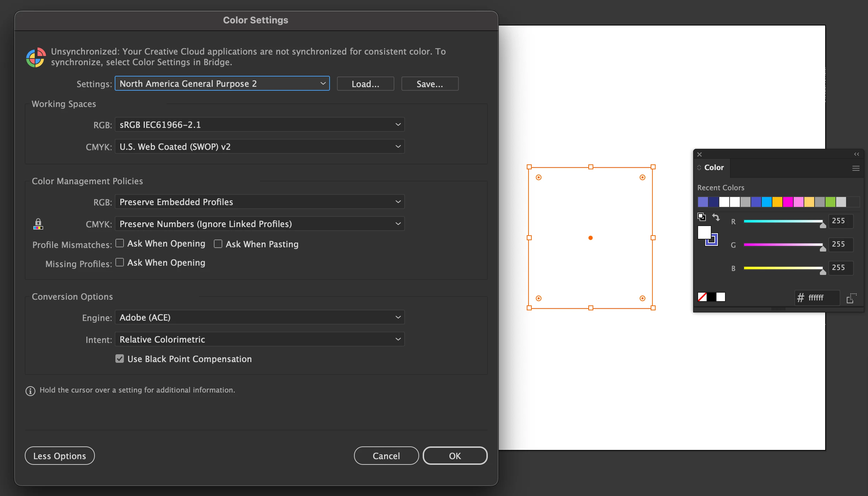Tick Missing Profiles Ask When Opening
The image size is (868, 496).
[120, 262]
